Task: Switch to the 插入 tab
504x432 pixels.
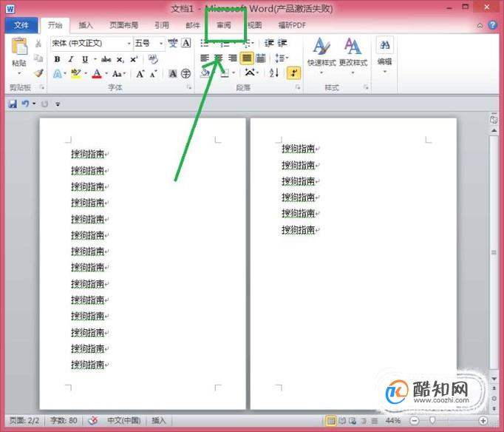Action: pos(86,25)
